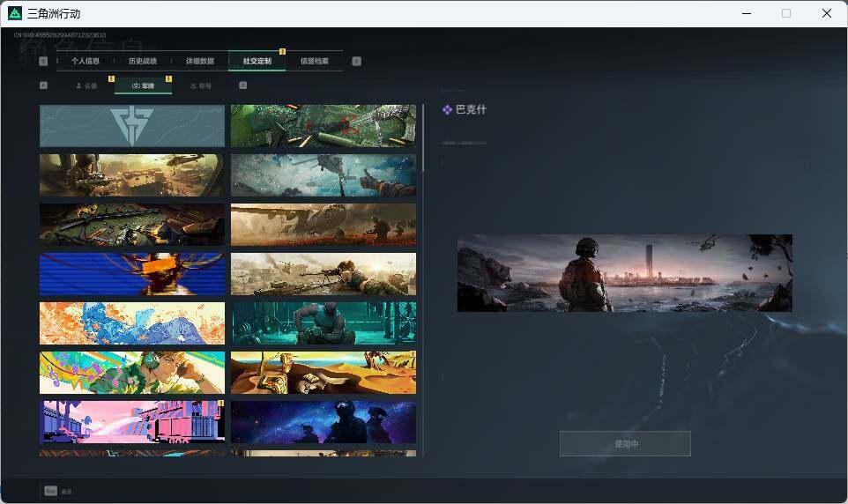This screenshot has width=848, height=504.
Task: Select the cargo plane with red flowers banner
Action: [x=324, y=225]
